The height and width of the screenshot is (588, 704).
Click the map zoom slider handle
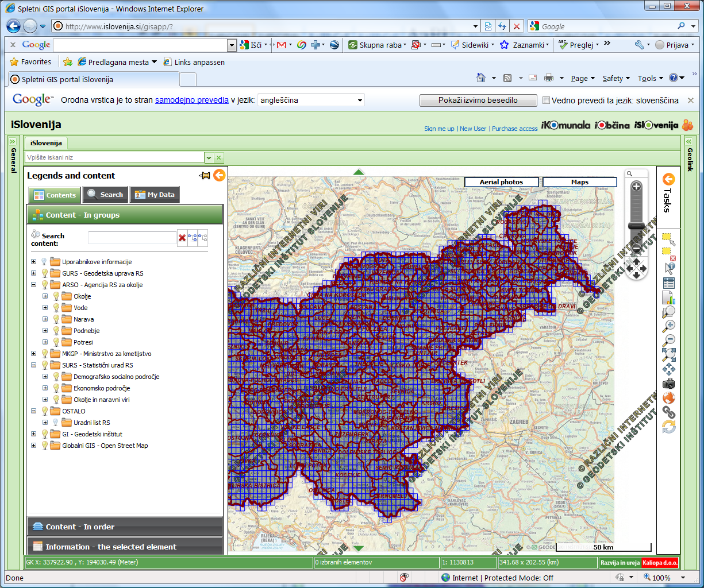pyautogui.click(x=636, y=227)
